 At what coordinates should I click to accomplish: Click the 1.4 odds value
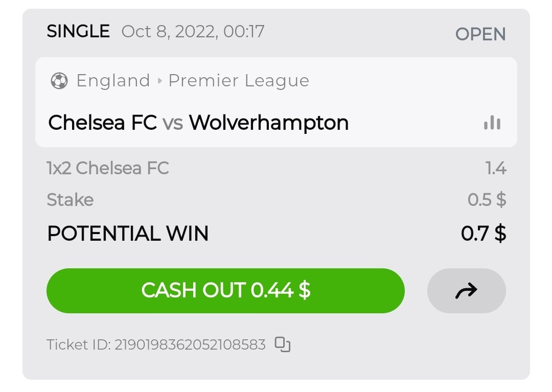[x=496, y=168]
